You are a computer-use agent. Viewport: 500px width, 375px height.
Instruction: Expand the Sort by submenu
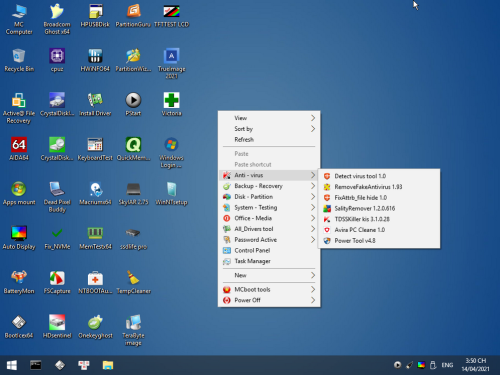(x=269, y=129)
